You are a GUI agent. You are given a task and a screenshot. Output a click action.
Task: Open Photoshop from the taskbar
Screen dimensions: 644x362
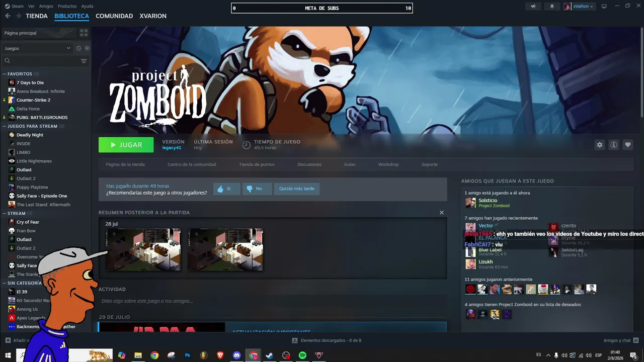(188, 355)
